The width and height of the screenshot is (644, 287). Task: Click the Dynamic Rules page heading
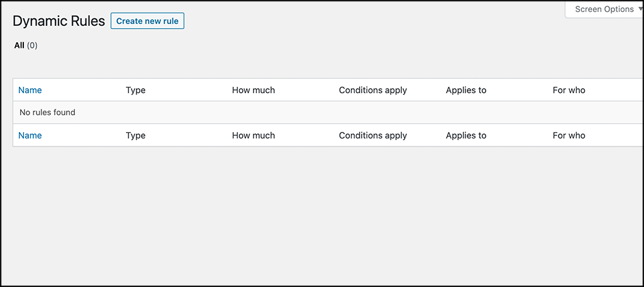tap(58, 21)
